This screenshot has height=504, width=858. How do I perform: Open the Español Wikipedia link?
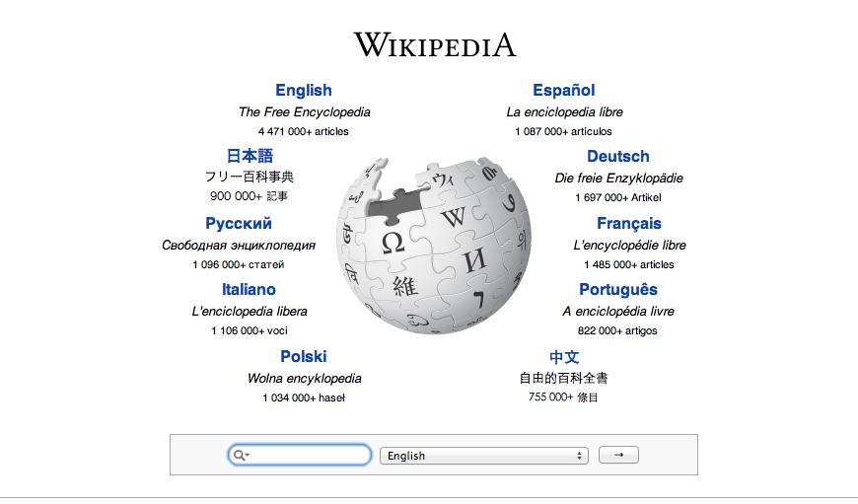coord(564,91)
